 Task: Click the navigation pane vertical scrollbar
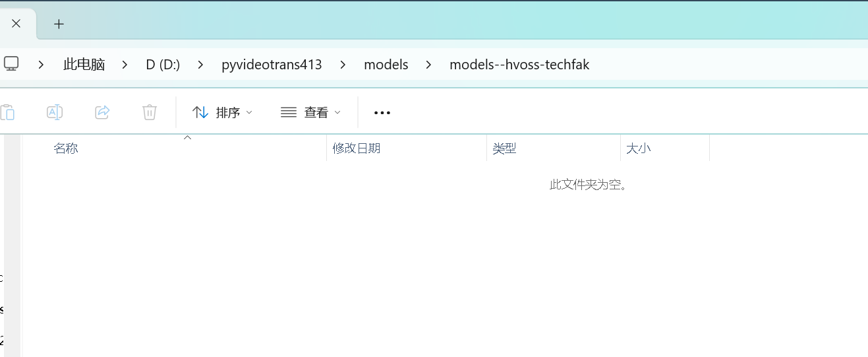click(x=13, y=245)
